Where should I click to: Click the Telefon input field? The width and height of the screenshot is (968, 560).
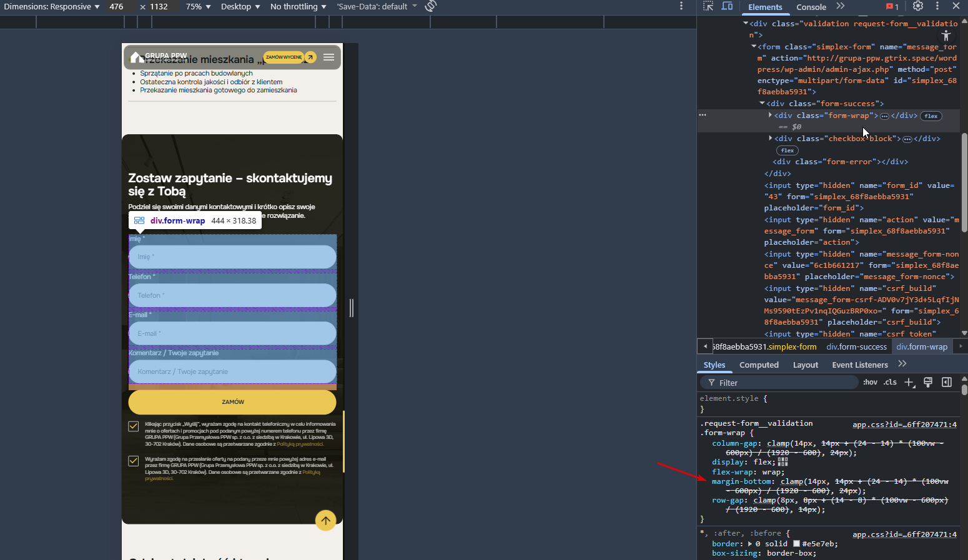tap(232, 295)
